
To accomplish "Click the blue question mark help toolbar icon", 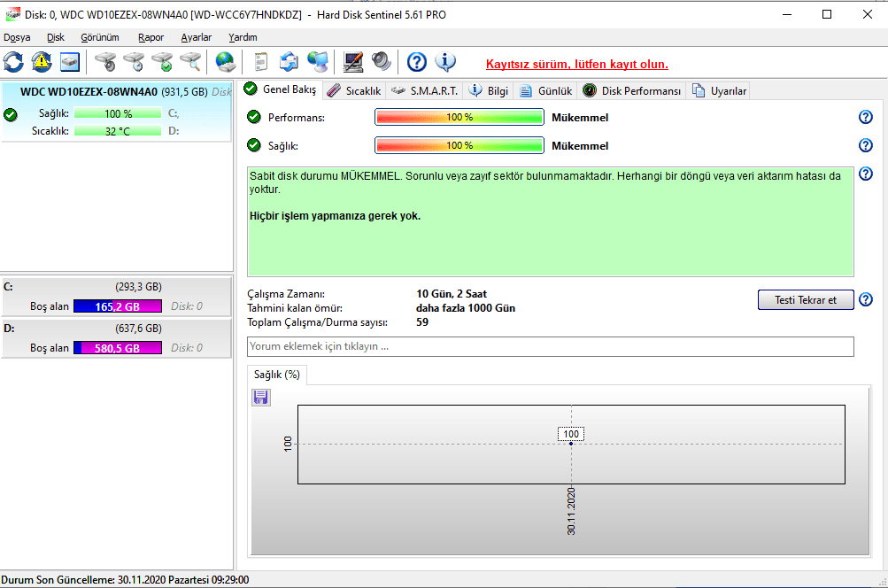I will (417, 62).
